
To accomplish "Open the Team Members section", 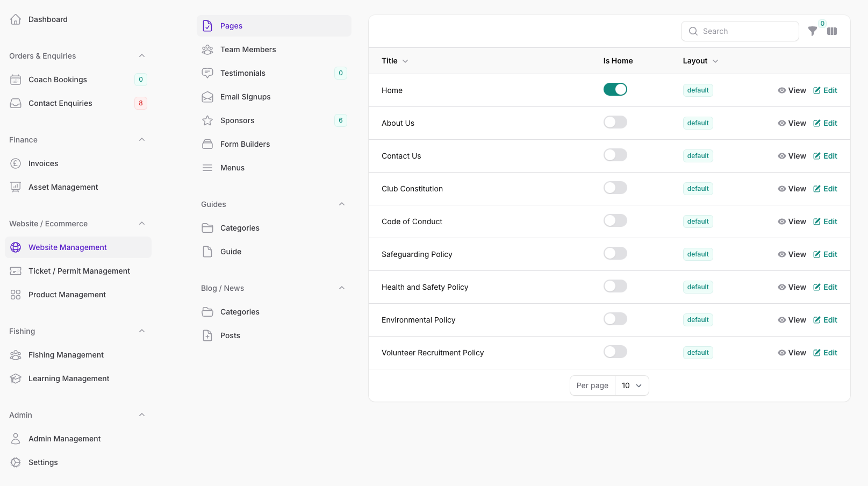I will pos(248,49).
